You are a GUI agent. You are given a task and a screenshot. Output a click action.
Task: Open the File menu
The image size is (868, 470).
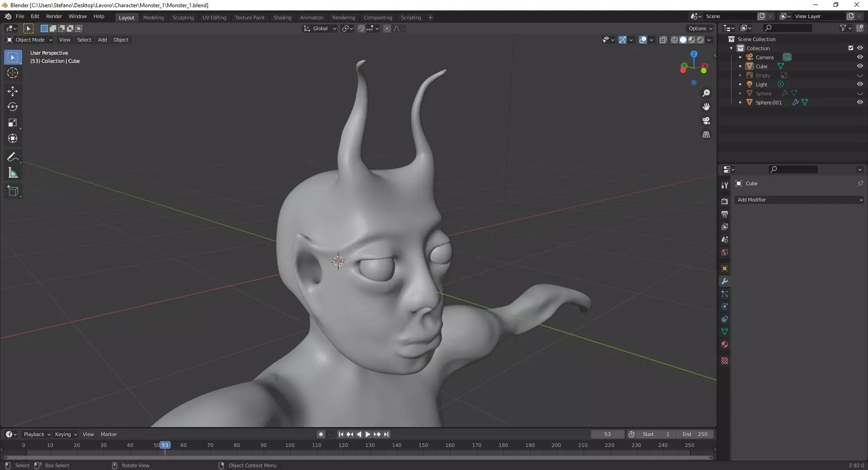coord(20,16)
